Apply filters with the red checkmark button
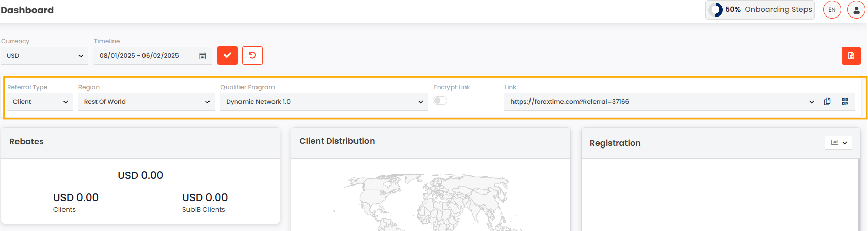The image size is (868, 231). 228,56
